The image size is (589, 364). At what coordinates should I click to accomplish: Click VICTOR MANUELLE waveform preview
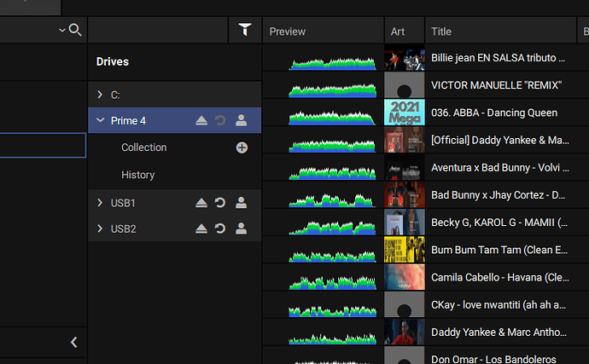[x=332, y=91]
